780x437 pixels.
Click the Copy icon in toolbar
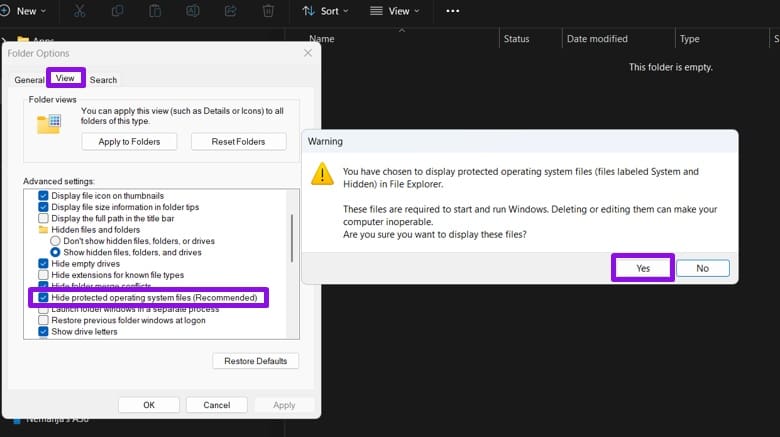pos(117,11)
